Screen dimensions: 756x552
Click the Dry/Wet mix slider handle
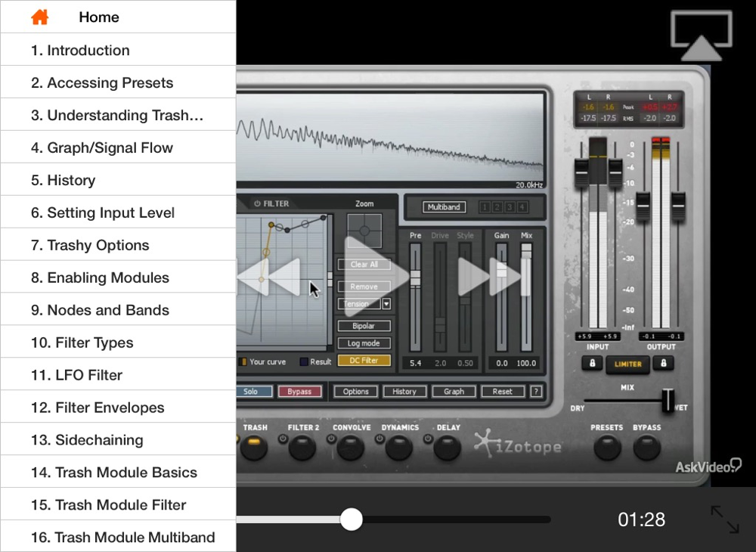tap(668, 400)
